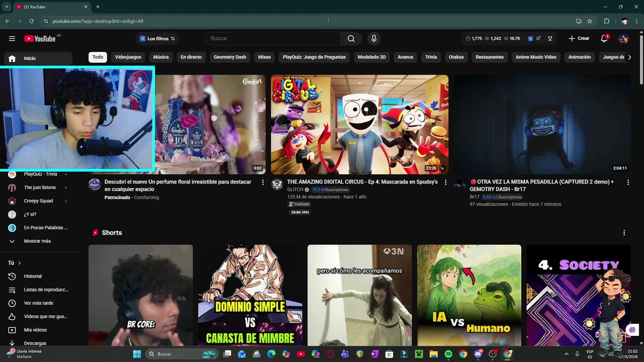The width and height of the screenshot is (644, 362).
Task: Open the notifications bell
Action: (604, 39)
